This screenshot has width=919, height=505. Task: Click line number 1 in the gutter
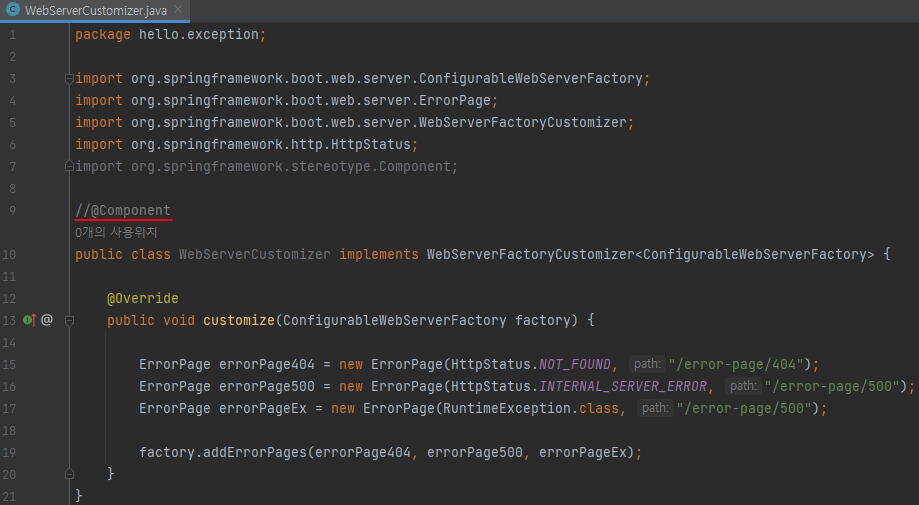(x=12, y=35)
